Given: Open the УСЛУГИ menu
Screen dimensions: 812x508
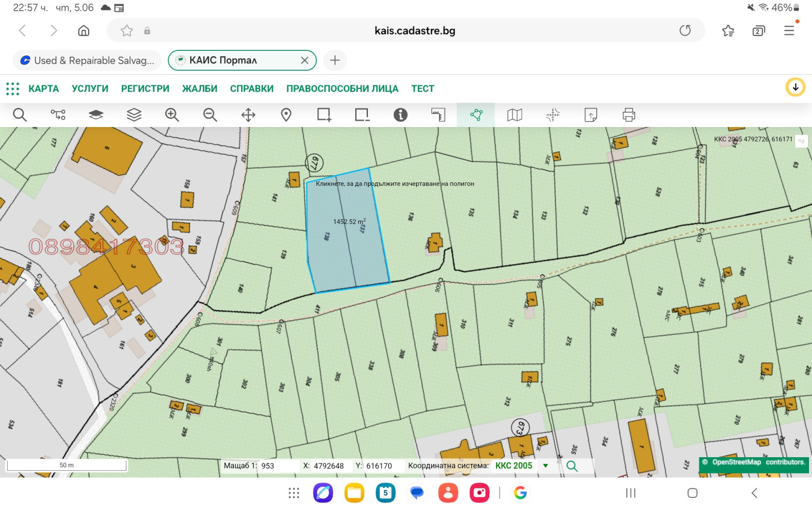Looking at the screenshot, I should [x=90, y=89].
